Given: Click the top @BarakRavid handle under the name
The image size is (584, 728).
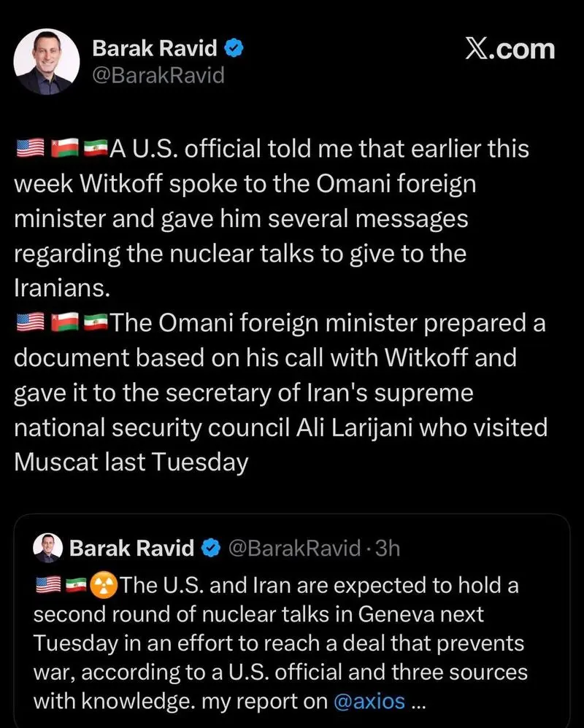Looking at the screenshot, I should coord(158,74).
